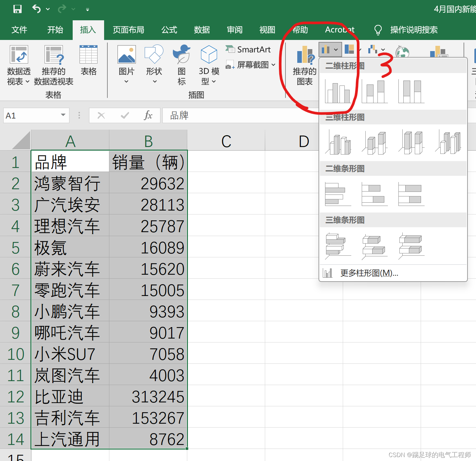The image size is (476, 461).
Task: Choose the 3D clustered column chart
Action: (338, 142)
